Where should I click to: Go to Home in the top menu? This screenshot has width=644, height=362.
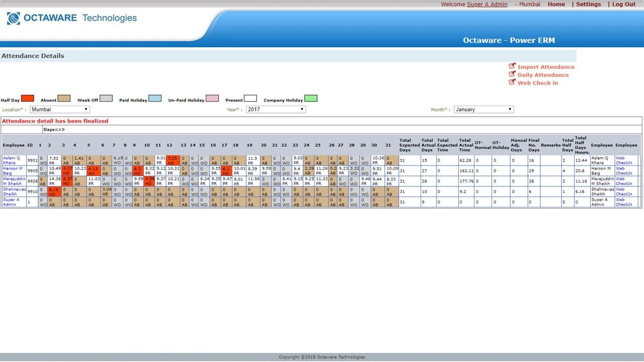556,4
